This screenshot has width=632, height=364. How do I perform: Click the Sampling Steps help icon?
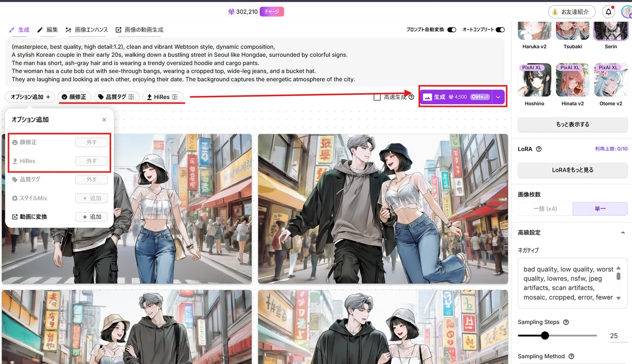(566, 322)
